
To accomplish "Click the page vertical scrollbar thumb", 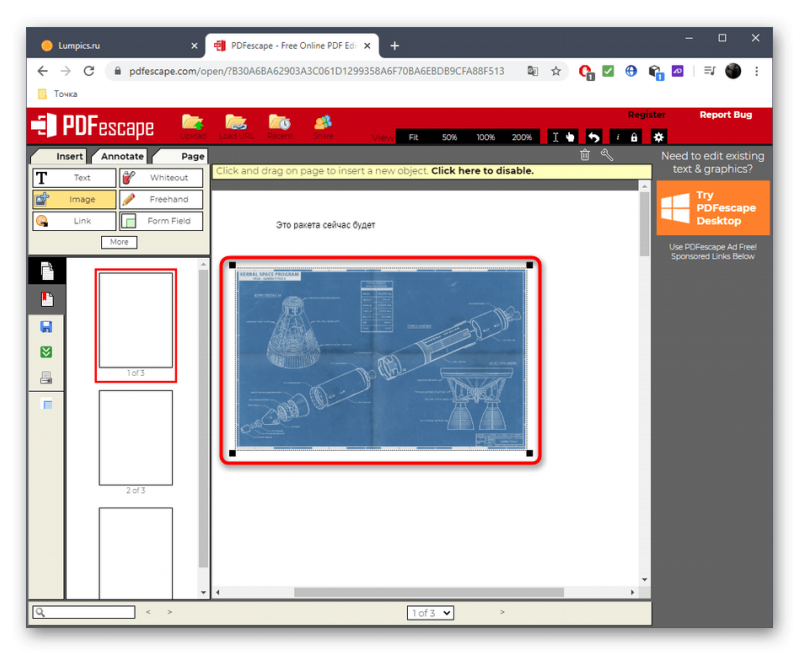I will pos(644,222).
